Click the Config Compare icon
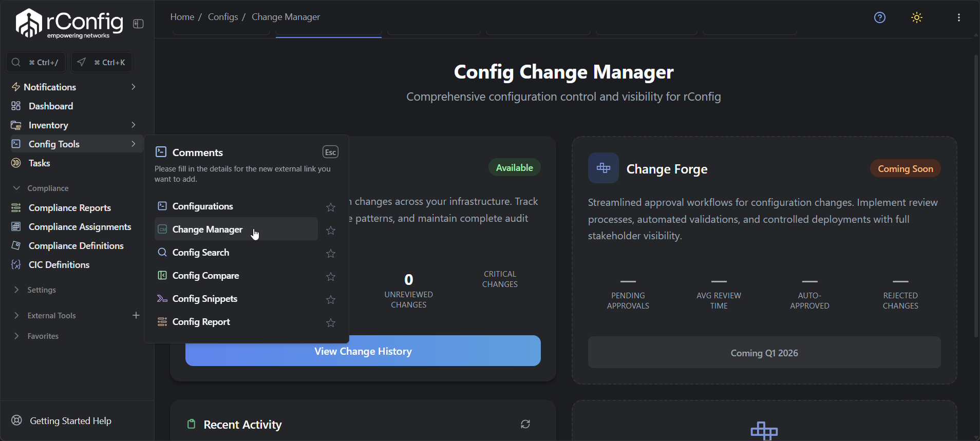The image size is (980, 441). pos(162,275)
